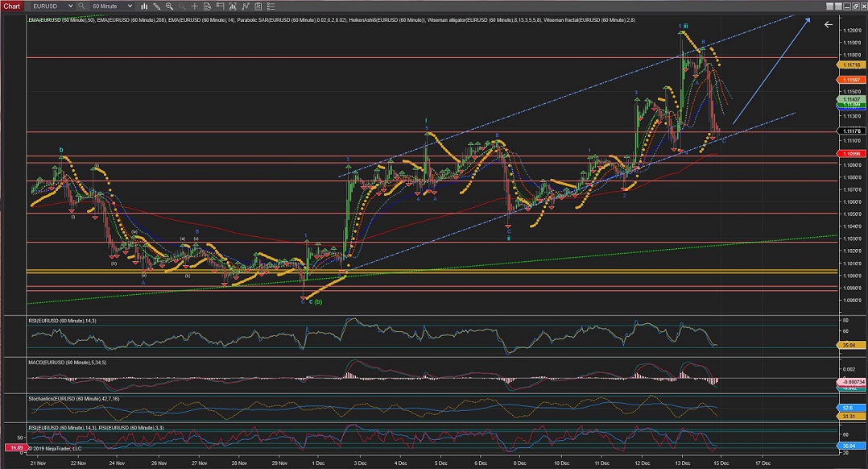This screenshot has height=469, width=868.
Task: Click the orange 1.11597 price marker
Action: pyautogui.click(x=851, y=80)
